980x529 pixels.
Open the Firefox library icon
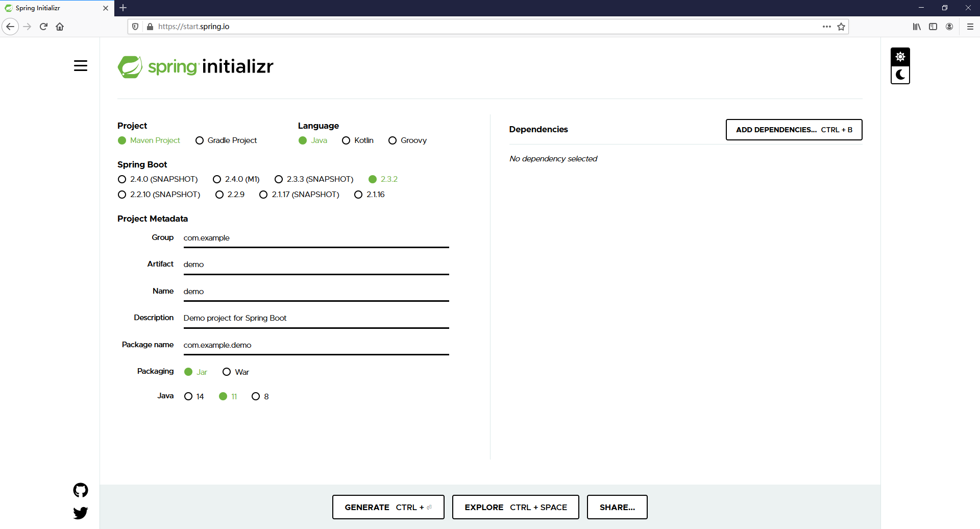tap(917, 27)
